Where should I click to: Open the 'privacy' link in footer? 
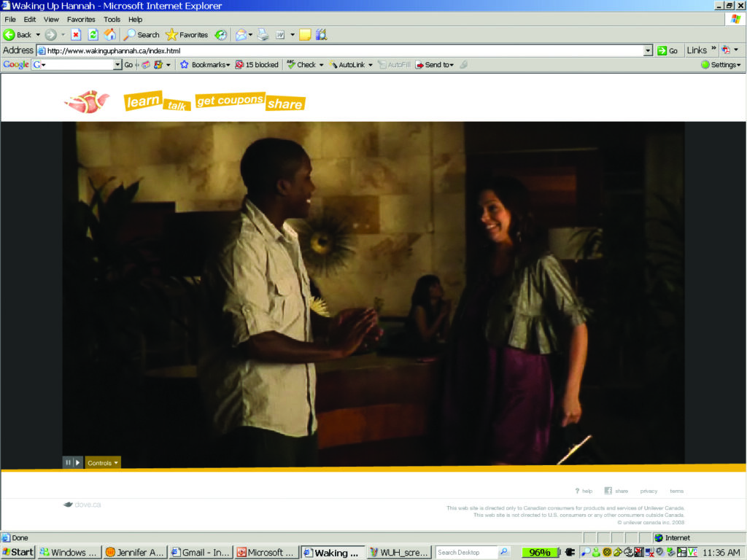[649, 491]
